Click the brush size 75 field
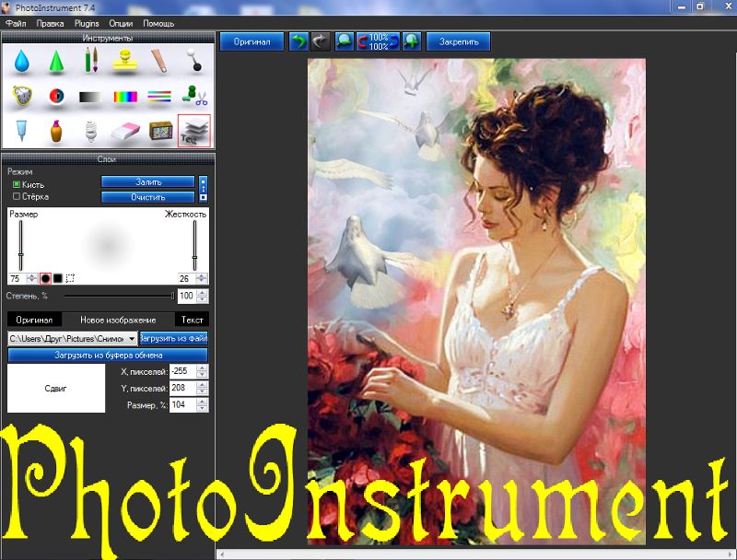 pos(17,278)
